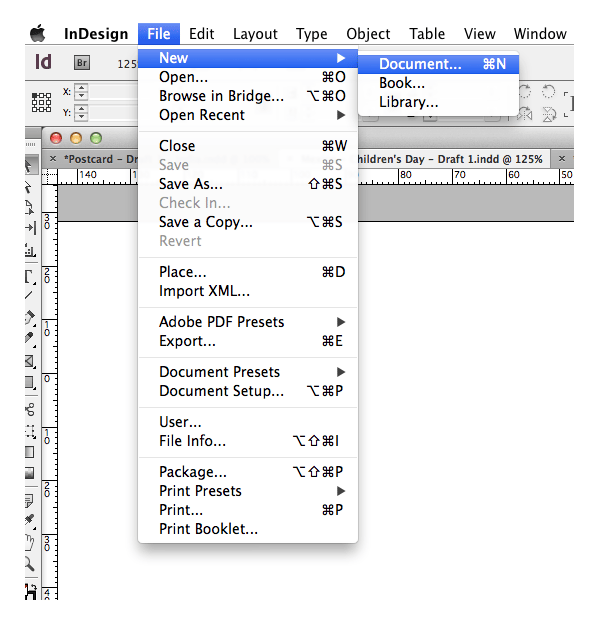This screenshot has width=600, height=628.
Task: Choose User… menu item
Action: [x=248, y=422]
